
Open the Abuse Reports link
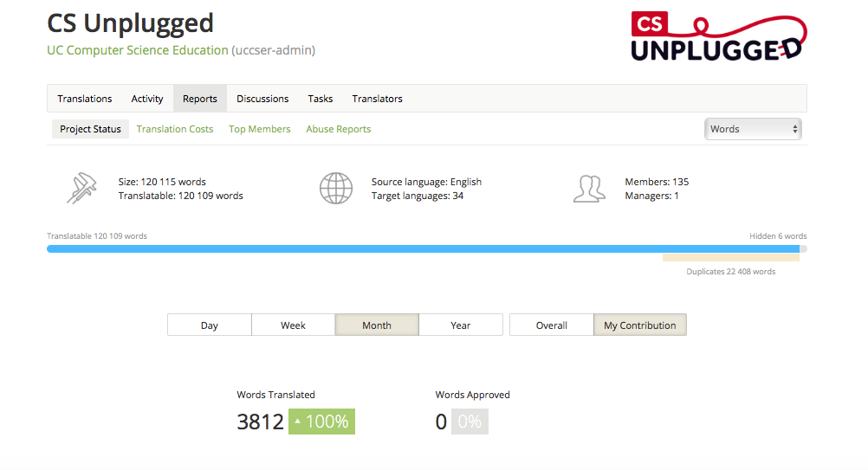click(338, 129)
